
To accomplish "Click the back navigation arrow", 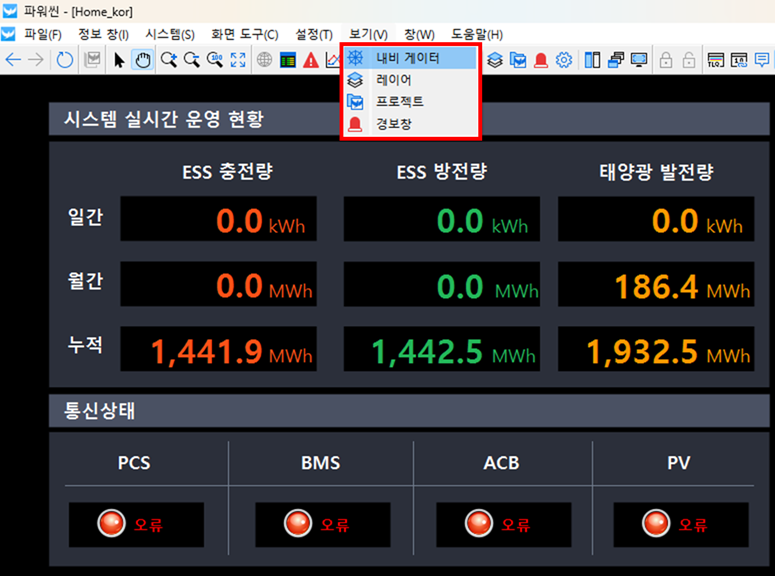I will (13, 60).
